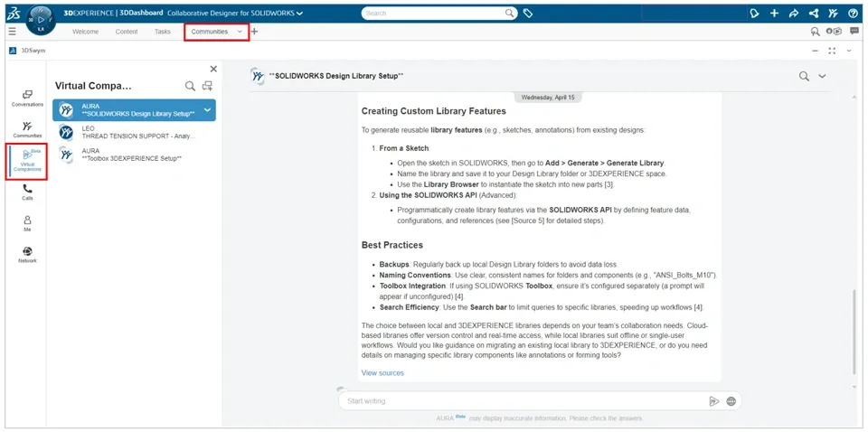Click the Share arrow icon

(x=794, y=14)
